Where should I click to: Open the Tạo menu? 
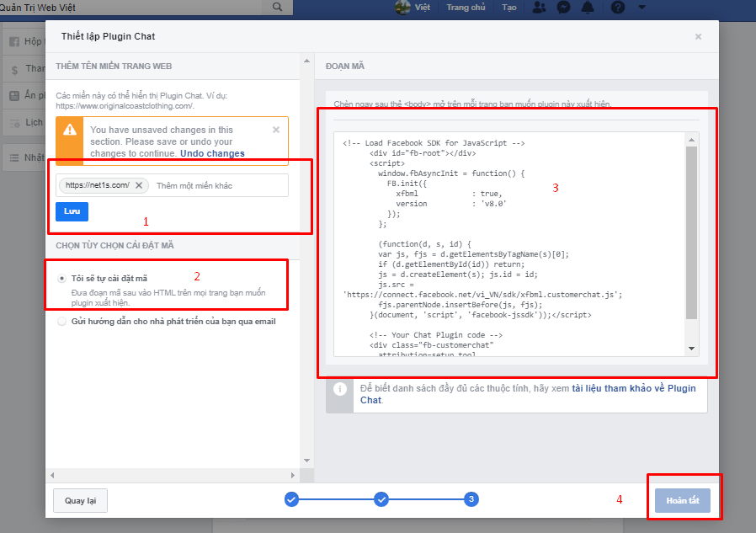coord(509,8)
